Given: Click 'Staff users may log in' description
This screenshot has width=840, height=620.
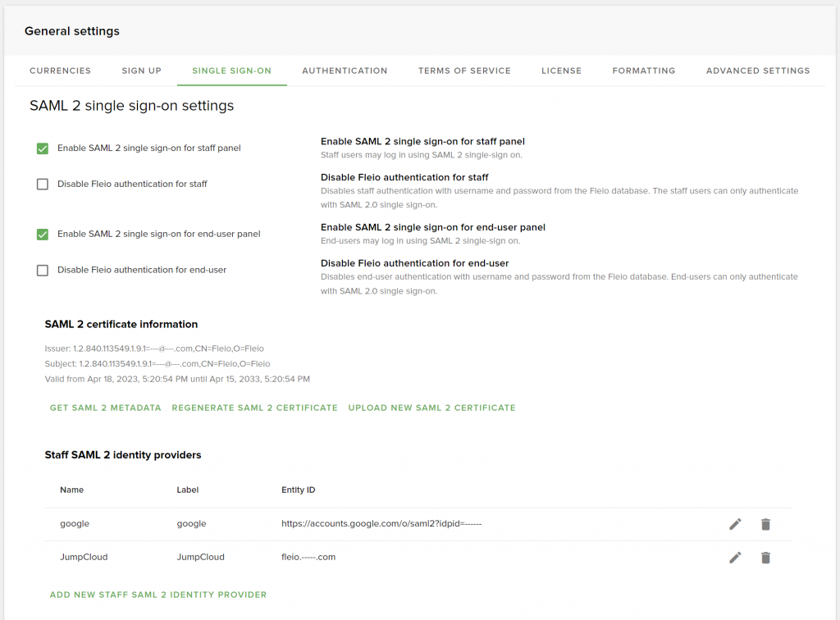Looking at the screenshot, I should [421, 155].
